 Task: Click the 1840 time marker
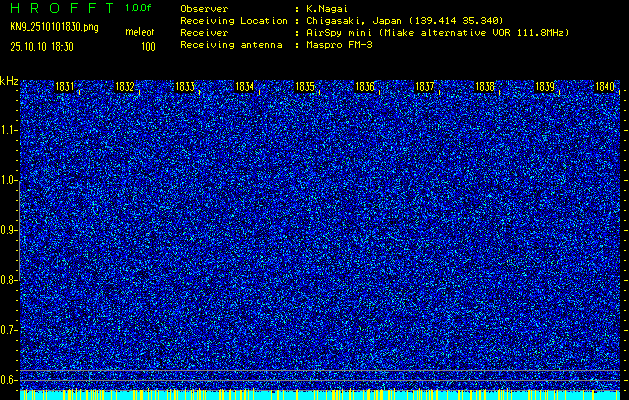coord(605,87)
